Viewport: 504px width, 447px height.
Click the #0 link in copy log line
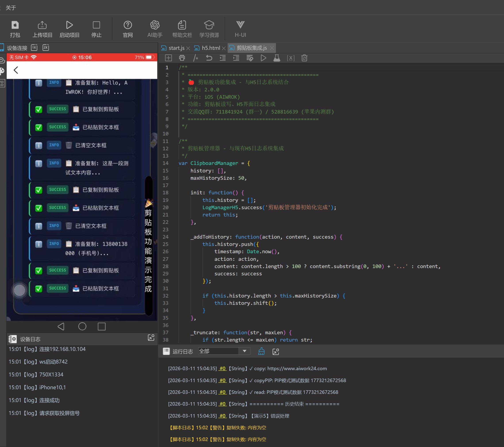point(222,368)
